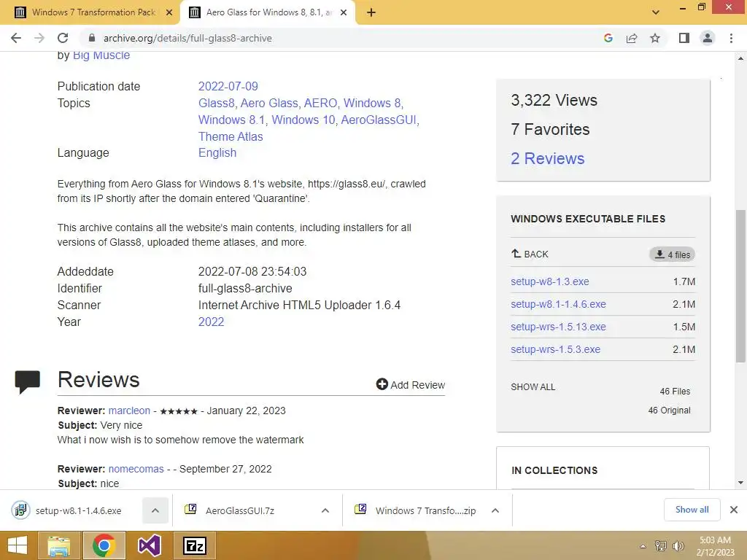Close the Aero Glass for Windows tab
Screen dimensions: 747x560
(344, 12)
